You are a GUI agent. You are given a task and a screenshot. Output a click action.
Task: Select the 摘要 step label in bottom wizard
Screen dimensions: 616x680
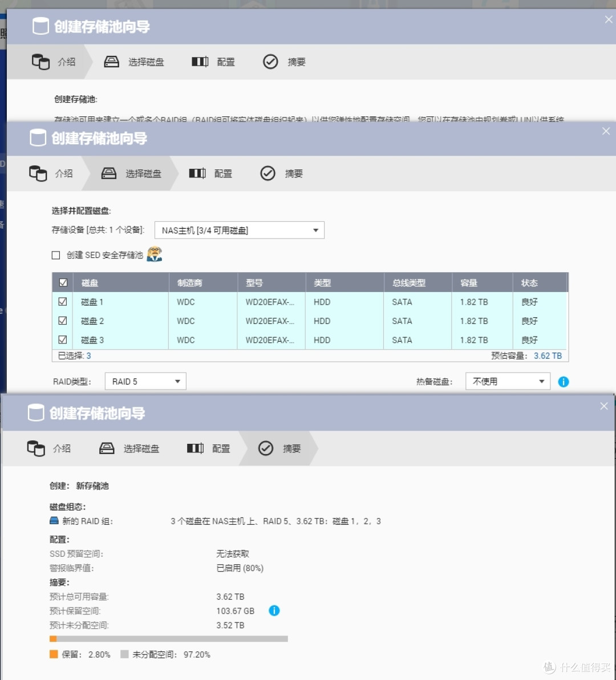(x=291, y=448)
